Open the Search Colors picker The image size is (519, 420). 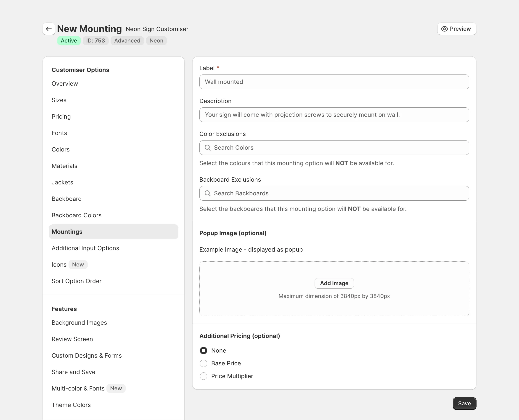(334, 148)
